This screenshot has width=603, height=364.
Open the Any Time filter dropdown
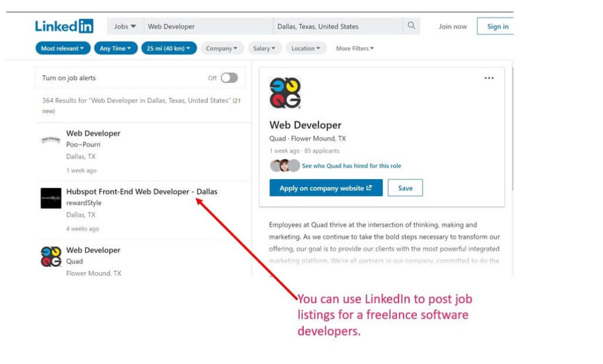pyautogui.click(x=116, y=48)
